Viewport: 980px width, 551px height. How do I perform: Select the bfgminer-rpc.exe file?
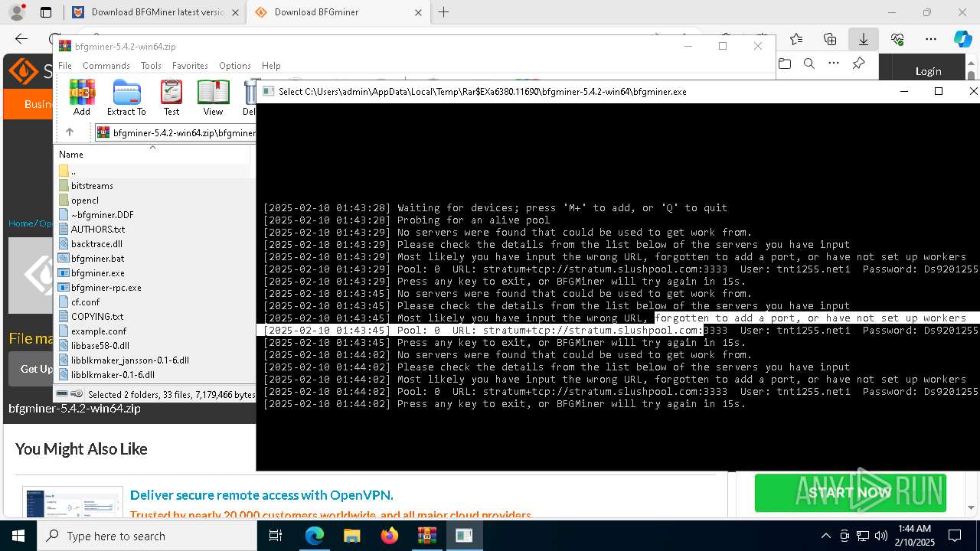click(x=106, y=288)
